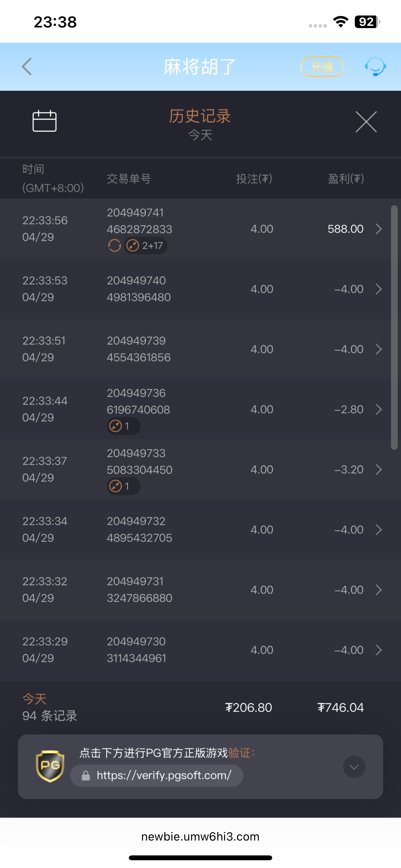Collapse the PG verification banner
The image size is (401, 868).
pyautogui.click(x=354, y=767)
